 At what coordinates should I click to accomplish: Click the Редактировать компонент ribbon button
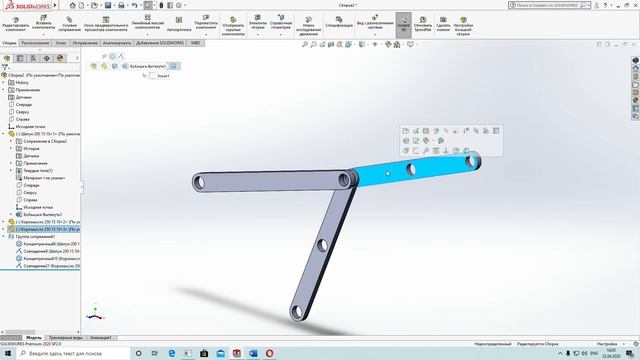click(16, 24)
